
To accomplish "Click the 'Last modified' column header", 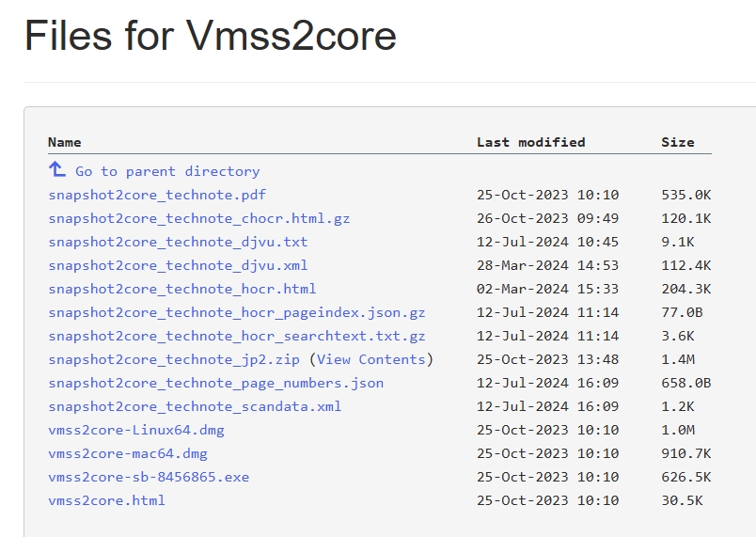I will pos(531,142).
